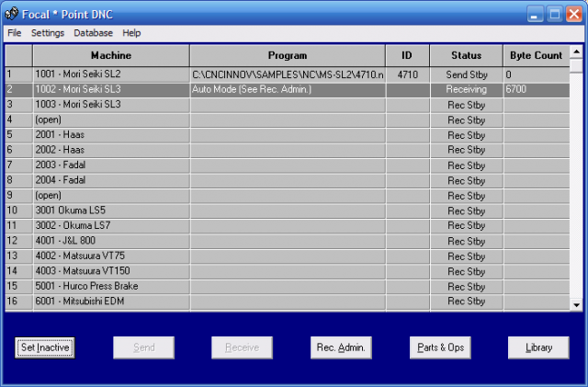Select machine 1002 - Mori Seiki SL3
This screenshot has height=387, width=588.
click(111, 90)
